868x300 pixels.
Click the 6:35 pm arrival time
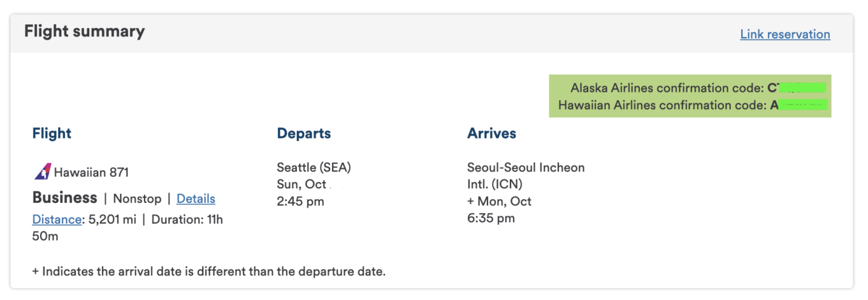pyautogui.click(x=491, y=218)
